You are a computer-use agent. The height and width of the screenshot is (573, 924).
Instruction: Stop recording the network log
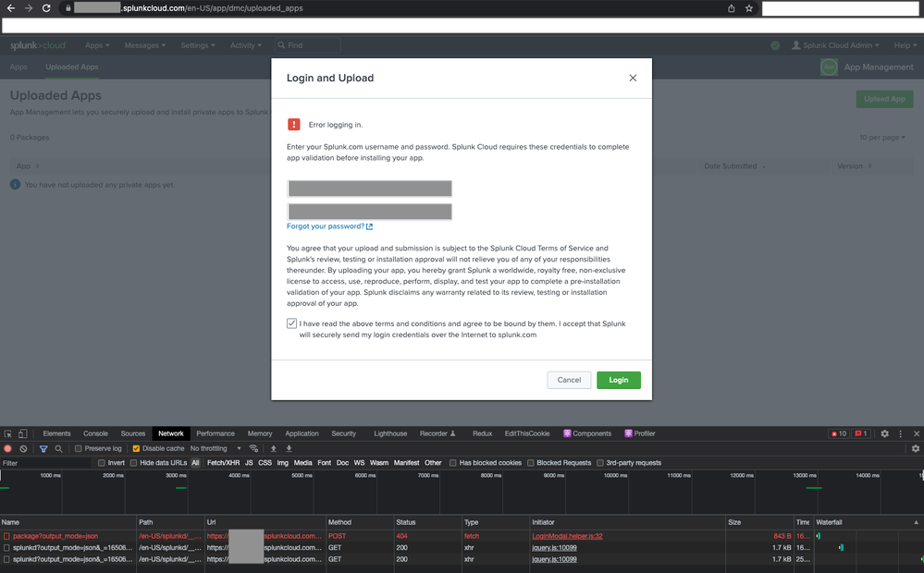(8, 449)
